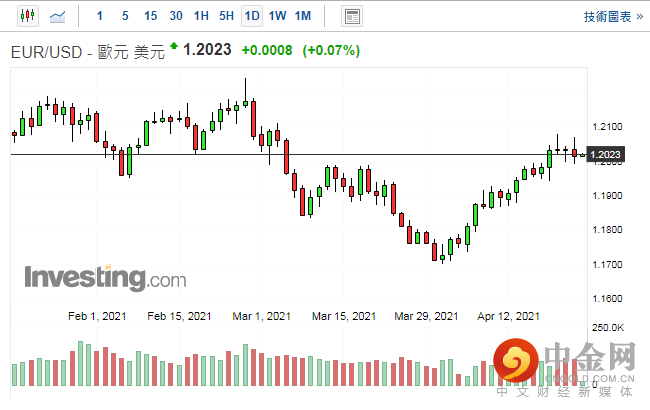Click the Feb 15, 2021 date label

click(179, 316)
